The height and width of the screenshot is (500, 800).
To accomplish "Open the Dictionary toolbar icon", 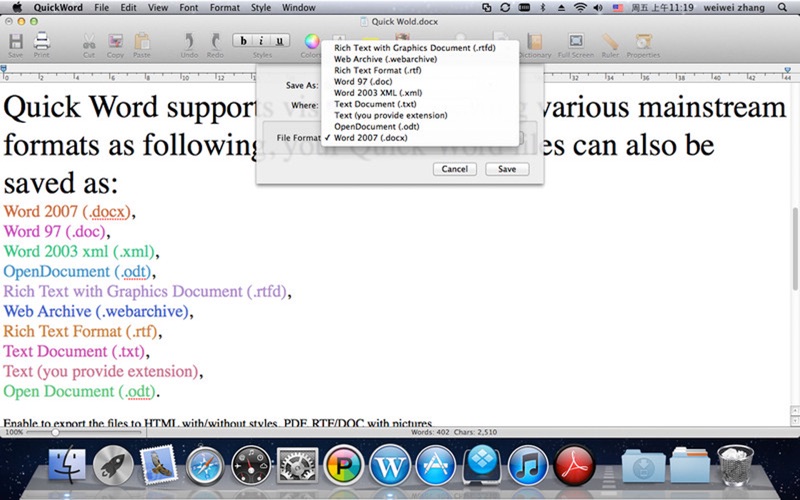I will point(535,42).
